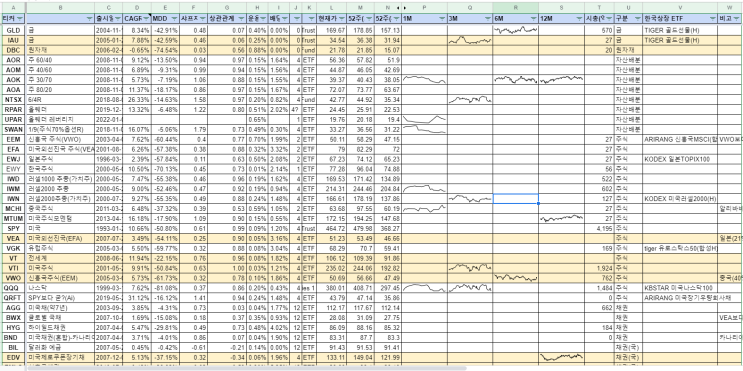The image size is (743, 371).
Task: Select column V header
Action: click(x=680, y=8)
